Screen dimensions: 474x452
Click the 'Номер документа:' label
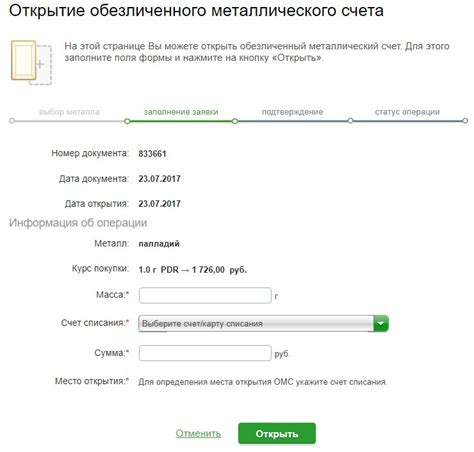pos(90,153)
